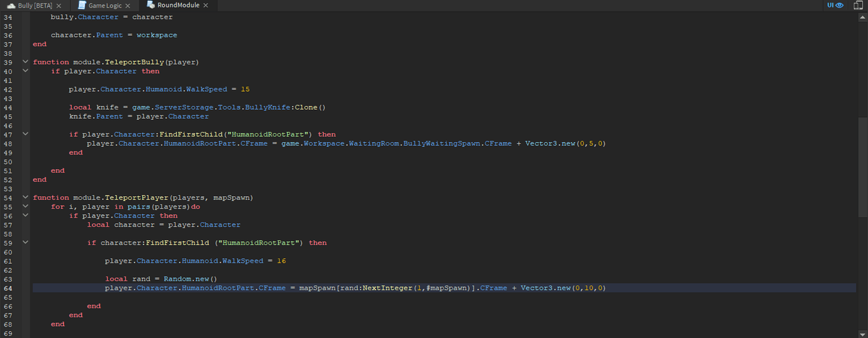Click the "end" keyword on line 52
The image size is (868, 338).
40,180
